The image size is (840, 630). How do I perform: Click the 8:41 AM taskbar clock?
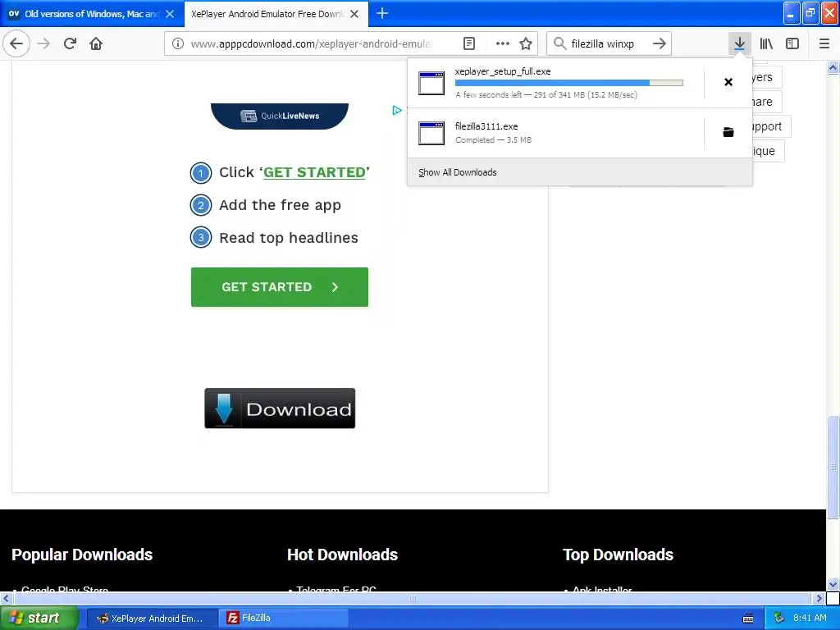coord(810,619)
